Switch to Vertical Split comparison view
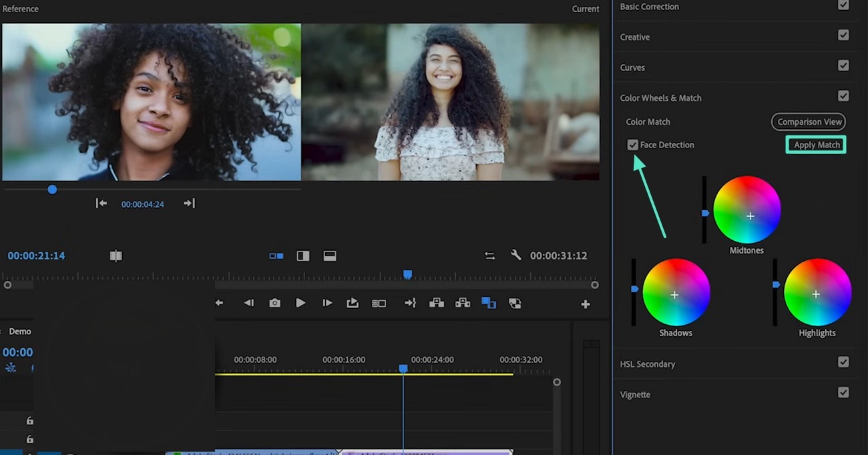Image resolution: width=868 pixels, height=455 pixels. (x=303, y=256)
